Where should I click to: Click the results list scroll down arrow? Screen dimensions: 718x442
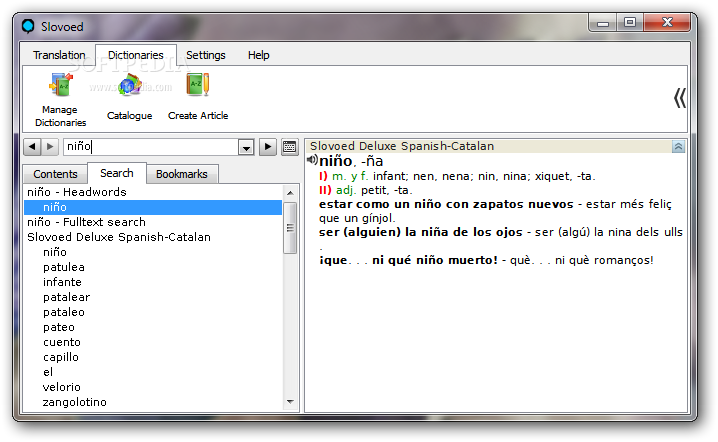[x=290, y=402]
